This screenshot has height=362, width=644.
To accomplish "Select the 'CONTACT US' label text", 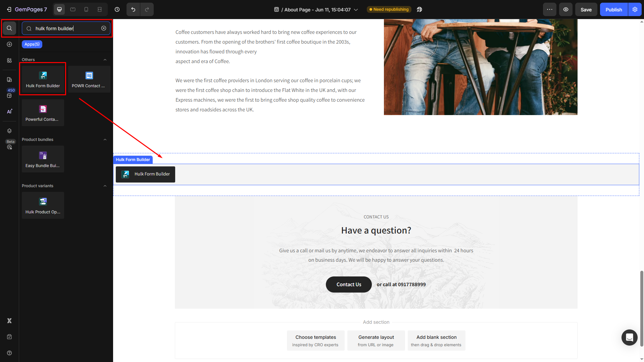I will pyautogui.click(x=376, y=217).
